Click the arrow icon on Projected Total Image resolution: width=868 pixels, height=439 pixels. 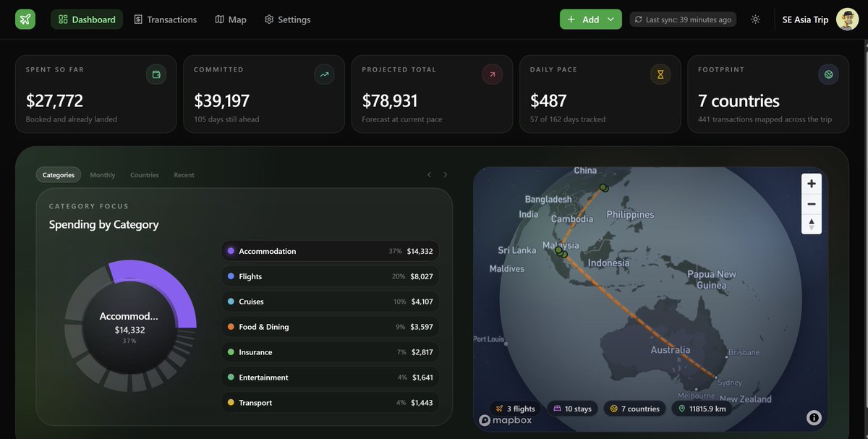(492, 74)
